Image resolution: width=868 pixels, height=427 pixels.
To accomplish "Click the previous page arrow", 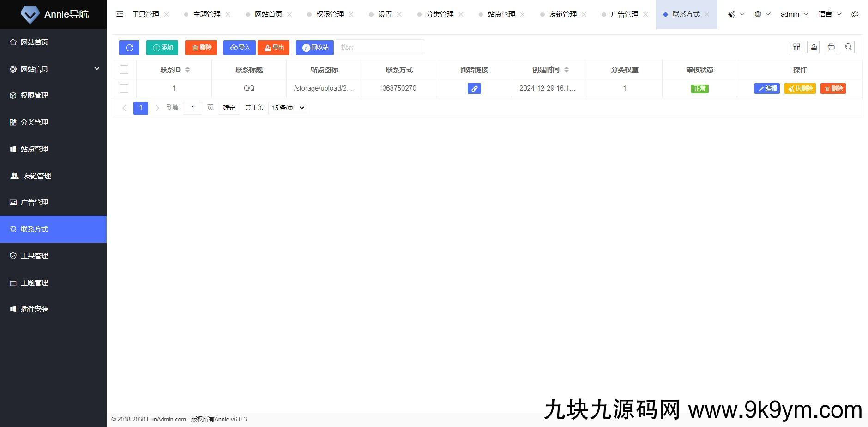I will 124,108.
